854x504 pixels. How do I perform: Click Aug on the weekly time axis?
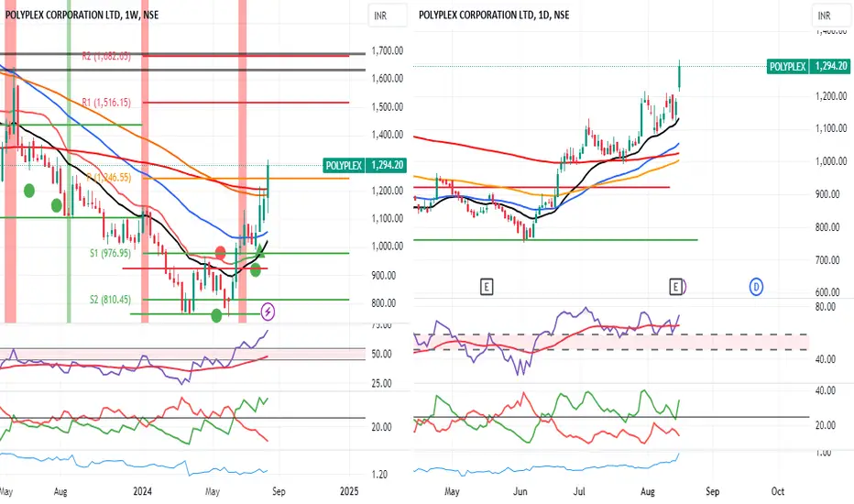tap(60, 491)
